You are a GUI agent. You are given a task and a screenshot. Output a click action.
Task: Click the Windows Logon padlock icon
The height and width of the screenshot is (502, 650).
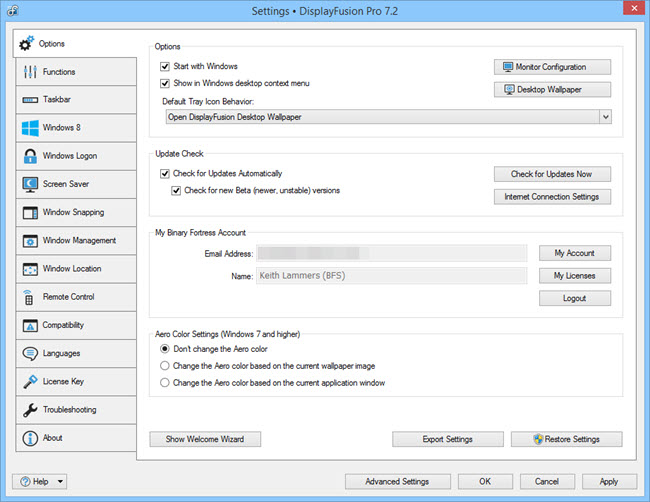30,156
